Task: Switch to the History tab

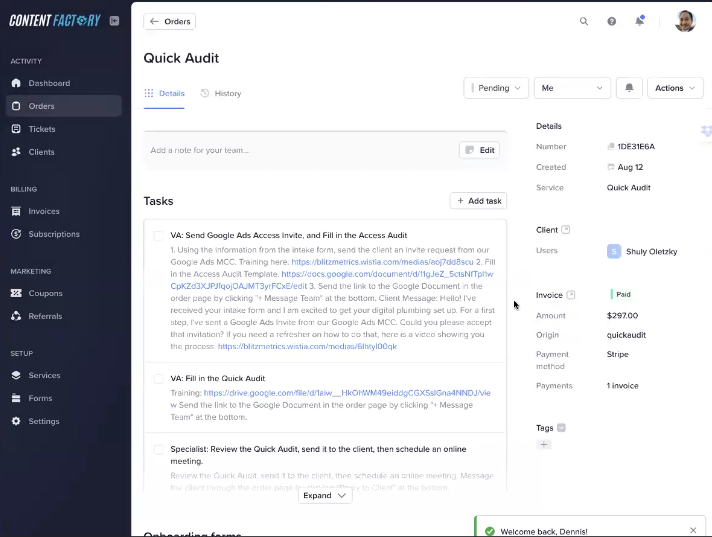Action: [221, 93]
